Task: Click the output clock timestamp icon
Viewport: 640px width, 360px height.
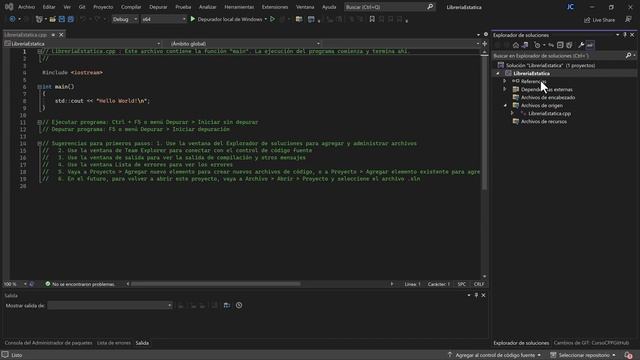Action: coord(239,305)
